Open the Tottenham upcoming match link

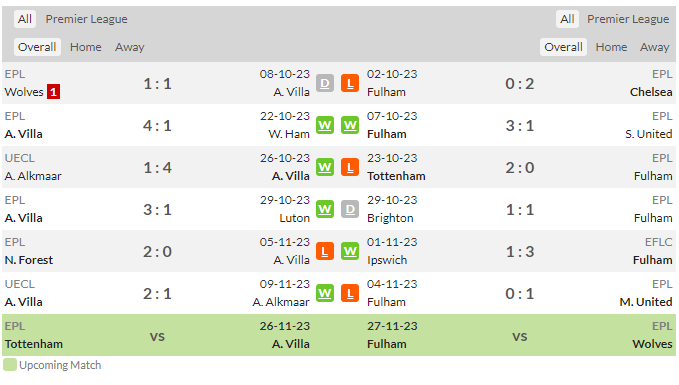34,344
